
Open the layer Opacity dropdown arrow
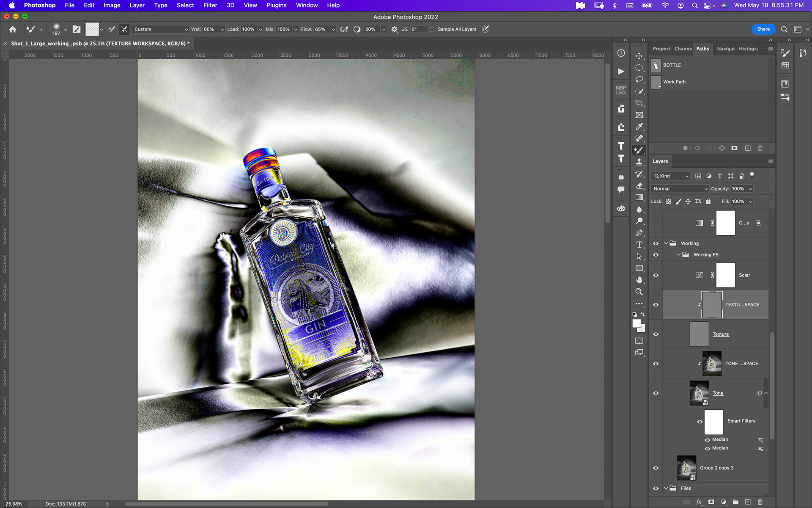pos(750,189)
